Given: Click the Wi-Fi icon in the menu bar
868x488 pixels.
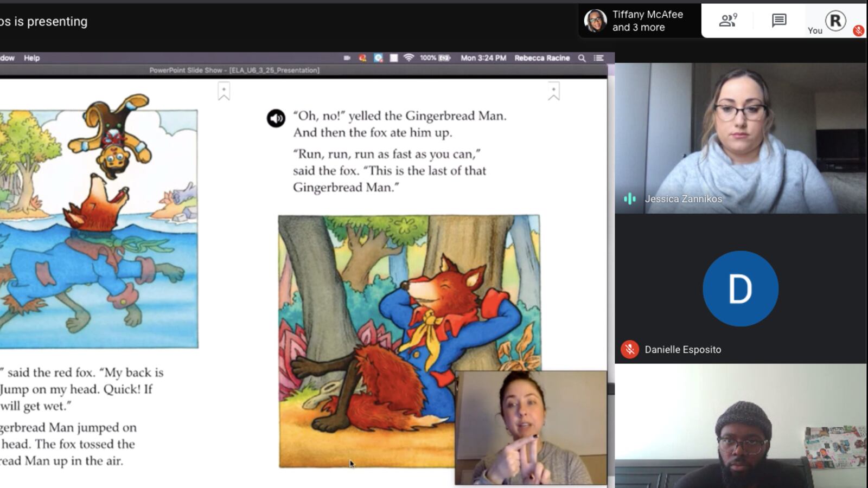Looking at the screenshot, I should 409,58.
